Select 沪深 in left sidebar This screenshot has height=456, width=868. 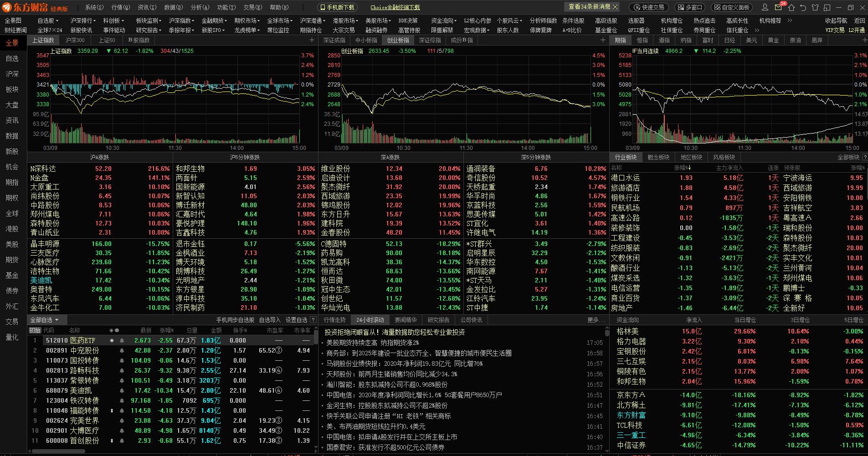click(x=12, y=74)
